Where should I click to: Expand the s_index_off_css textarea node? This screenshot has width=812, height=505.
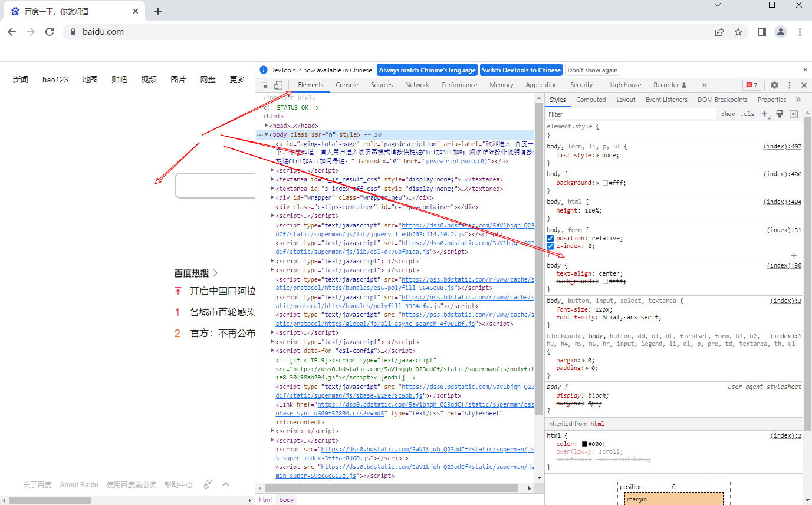click(272, 189)
